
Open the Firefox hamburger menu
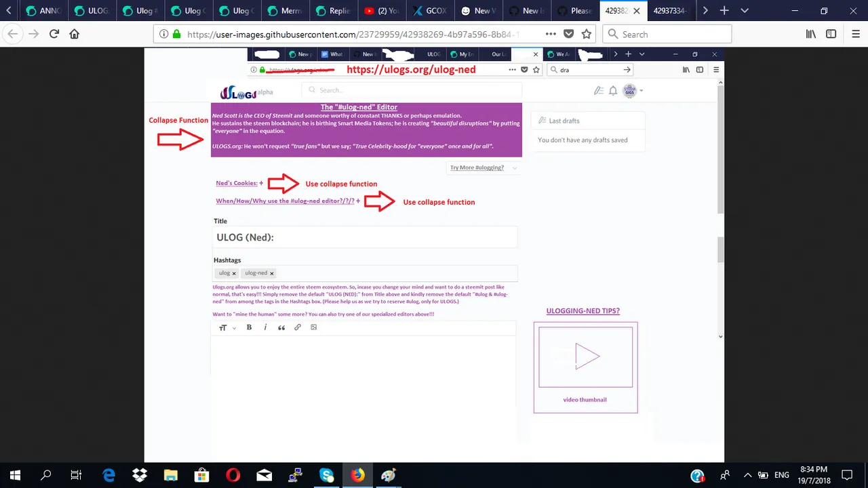tap(856, 34)
